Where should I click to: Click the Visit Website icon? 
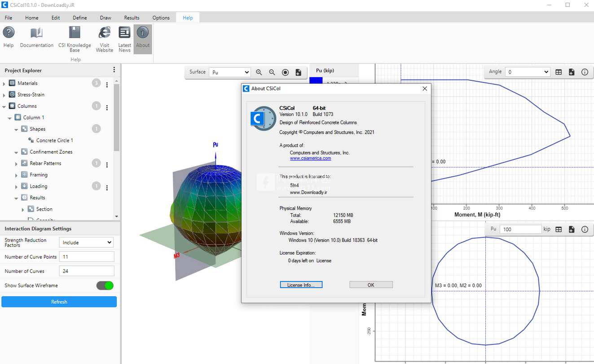(x=104, y=33)
